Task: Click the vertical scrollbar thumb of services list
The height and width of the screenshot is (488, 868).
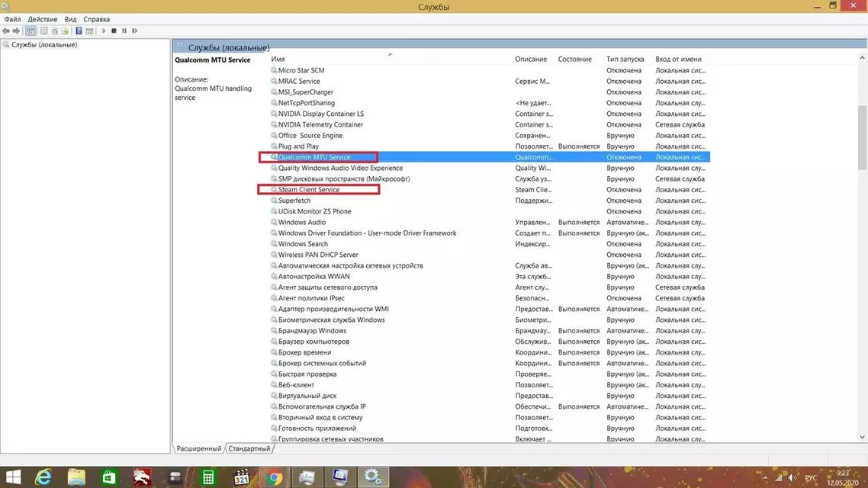Action: (x=862, y=137)
